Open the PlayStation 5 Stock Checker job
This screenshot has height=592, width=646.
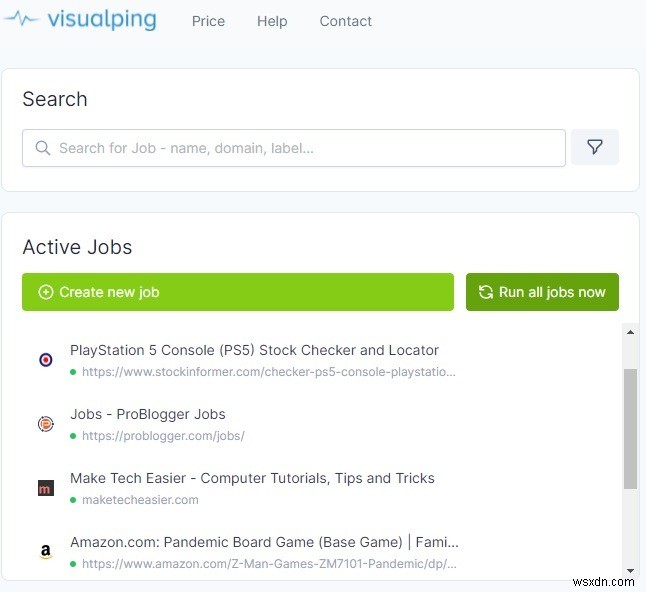tap(254, 350)
